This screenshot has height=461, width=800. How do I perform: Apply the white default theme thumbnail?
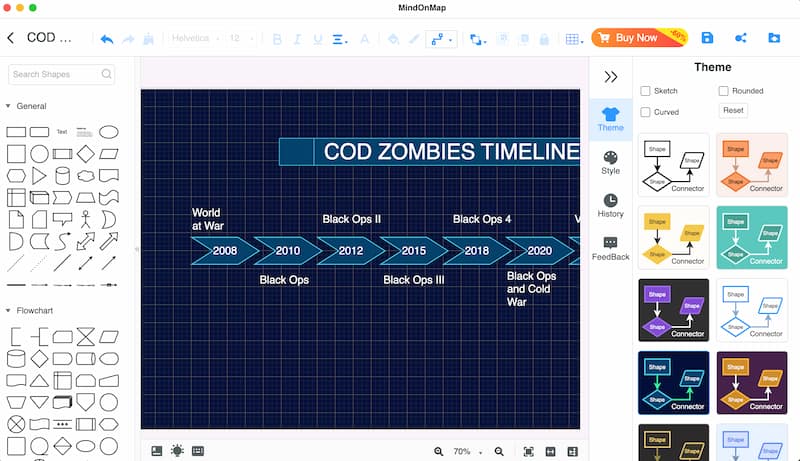(673, 165)
